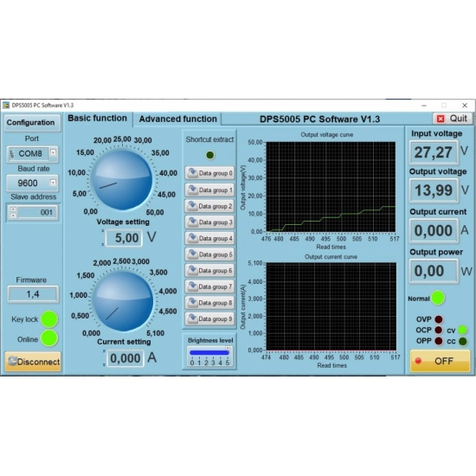The height and width of the screenshot is (476, 476).
Task: Open the COM8 port dropdown
Action: 53,152
